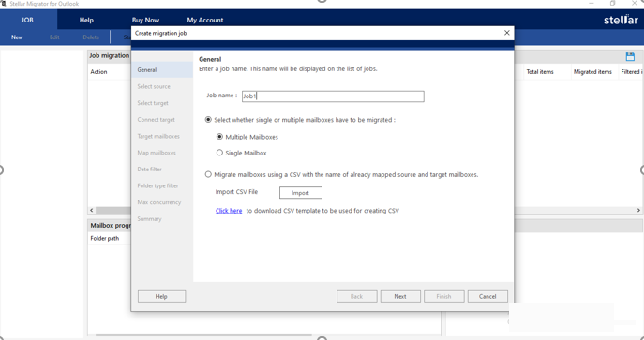Click the Back button
Viewport: 644px width, 340px height.
[x=356, y=296]
